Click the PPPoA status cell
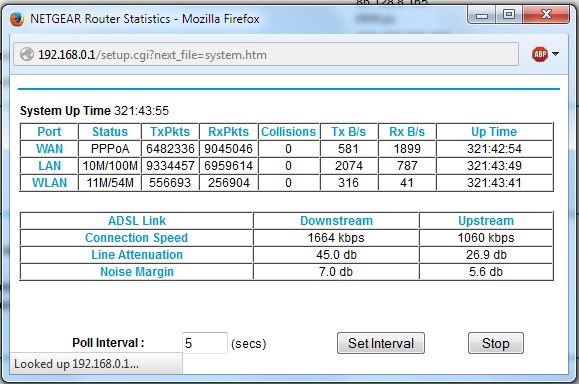Screen dimensions: 579x384 tap(110, 149)
